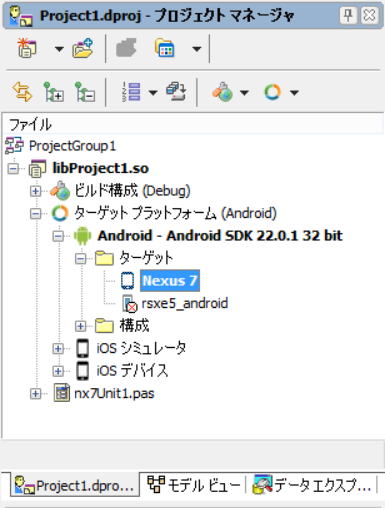The height and width of the screenshot is (508, 385).
Task: Click the Target platform ring toolbar icon
Action: [x=272, y=92]
